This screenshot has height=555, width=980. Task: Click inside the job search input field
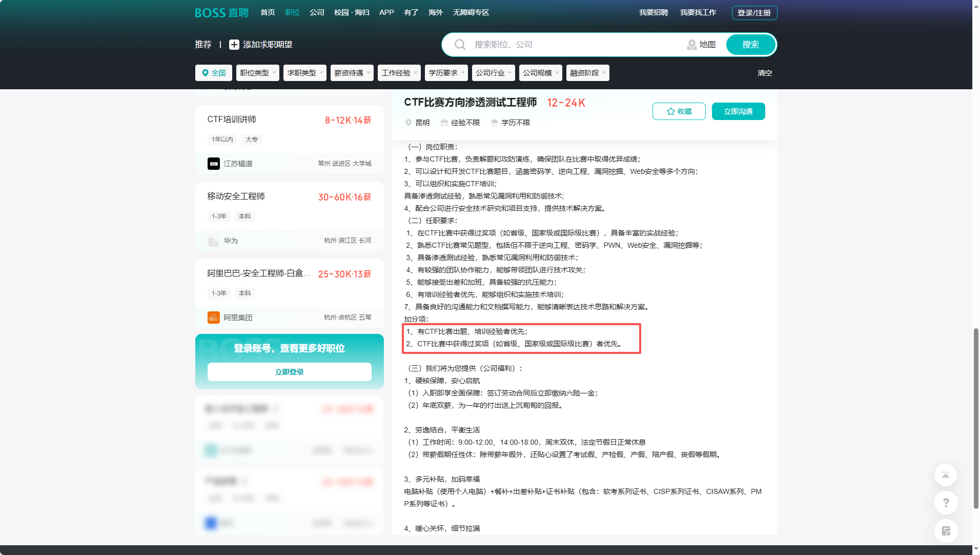click(x=564, y=45)
